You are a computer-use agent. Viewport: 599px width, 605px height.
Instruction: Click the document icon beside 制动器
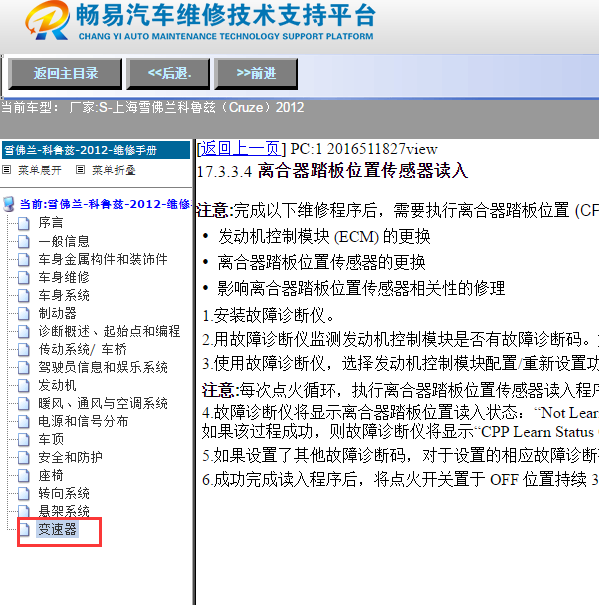[x=24, y=314]
